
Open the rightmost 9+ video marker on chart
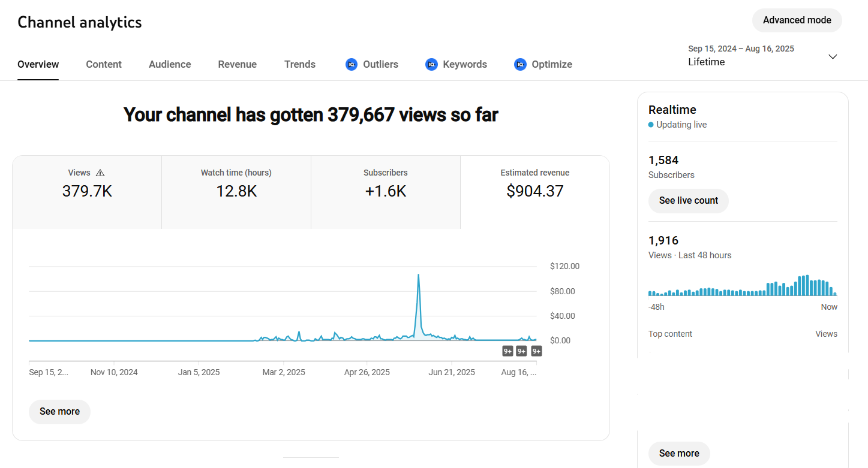536,351
